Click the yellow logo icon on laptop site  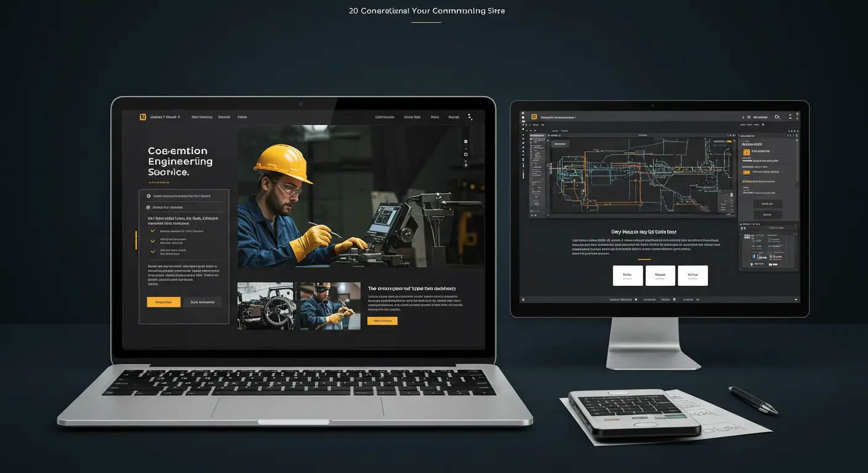click(x=143, y=117)
